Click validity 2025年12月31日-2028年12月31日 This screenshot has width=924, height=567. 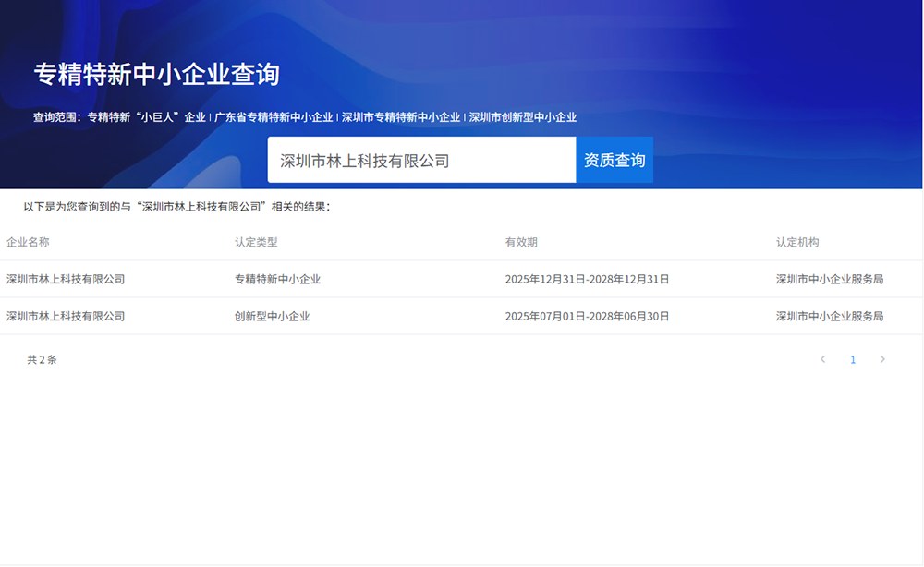tap(587, 279)
